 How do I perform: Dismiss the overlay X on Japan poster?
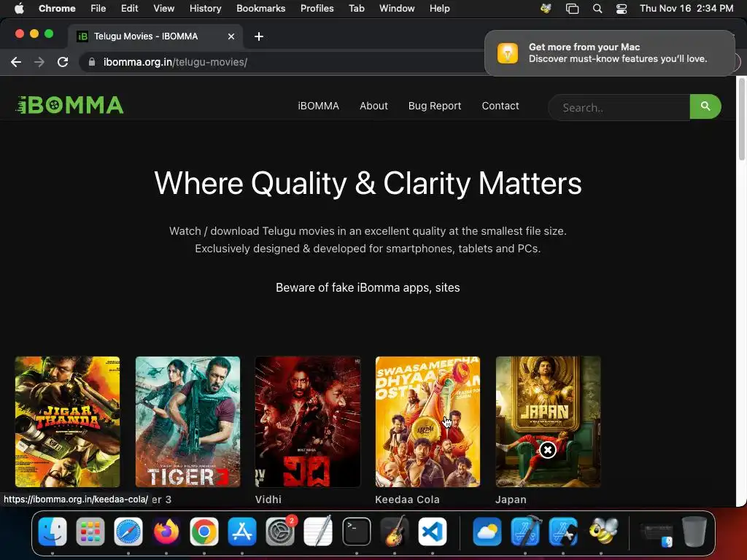(548, 449)
